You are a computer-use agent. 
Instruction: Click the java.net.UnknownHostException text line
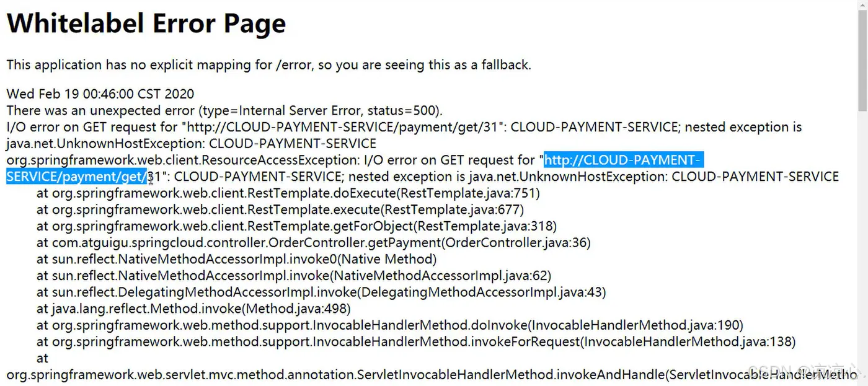point(191,144)
